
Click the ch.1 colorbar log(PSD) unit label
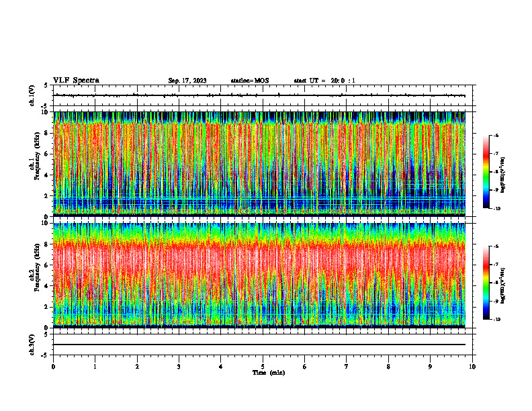click(x=502, y=175)
